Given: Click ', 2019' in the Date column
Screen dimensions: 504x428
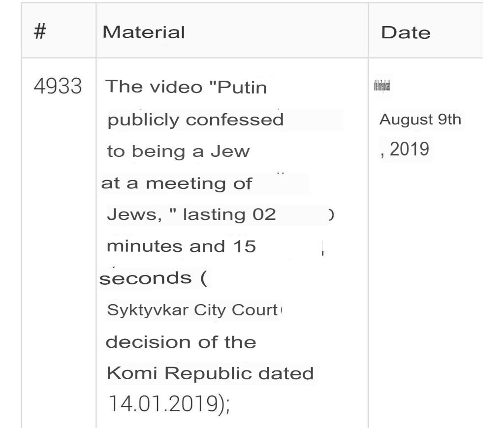Looking at the screenshot, I should 405,149.
